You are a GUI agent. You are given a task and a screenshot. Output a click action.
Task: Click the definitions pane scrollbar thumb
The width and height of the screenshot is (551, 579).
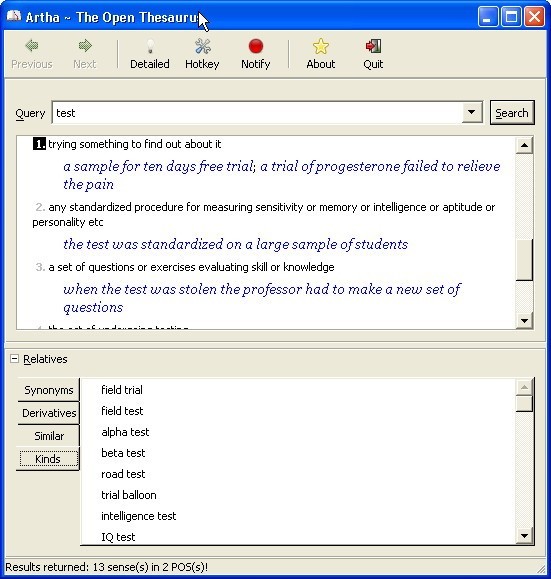pyautogui.click(x=524, y=260)
